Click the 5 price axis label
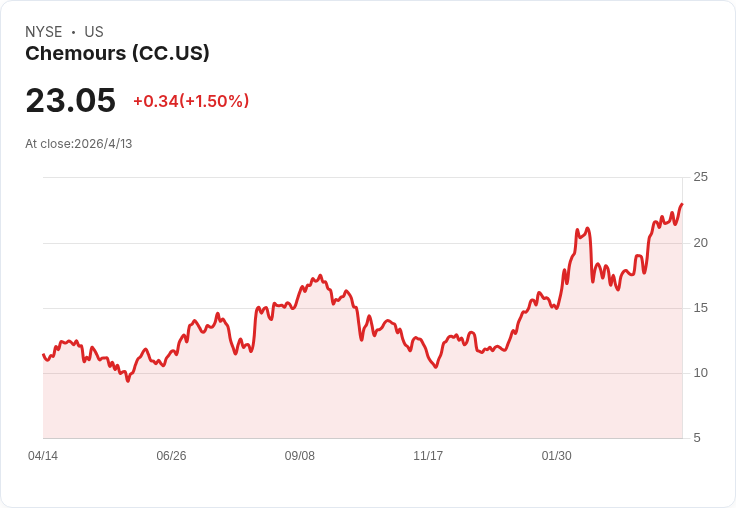 point(697,438)
